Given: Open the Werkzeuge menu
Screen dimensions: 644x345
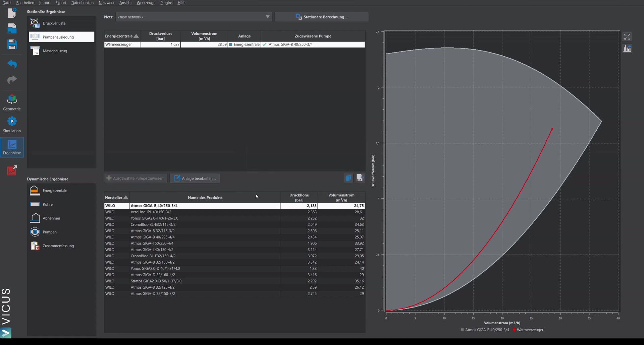Looking at the screenshot, I should click(146, 3).
